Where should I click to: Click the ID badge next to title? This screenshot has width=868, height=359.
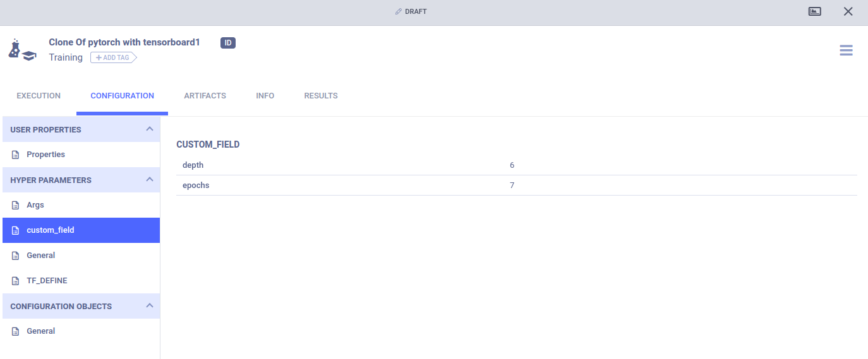click(227, 43)
